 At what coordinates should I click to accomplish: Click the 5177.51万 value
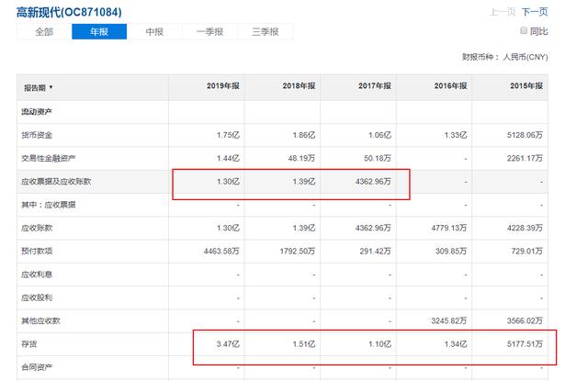(525, 344)
